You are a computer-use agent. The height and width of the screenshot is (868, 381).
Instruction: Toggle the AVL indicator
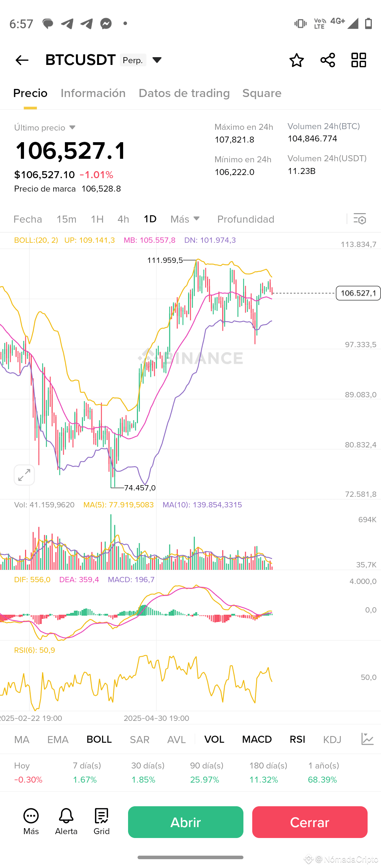point(176,740)
